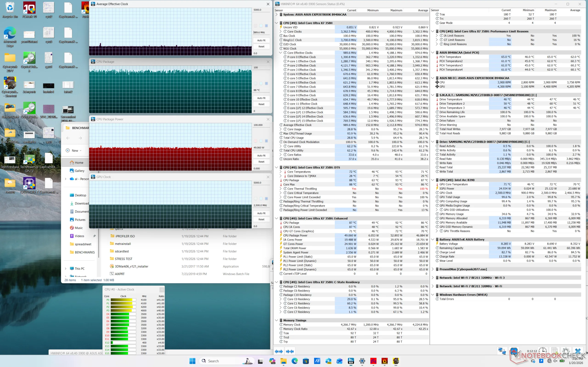Click the expand columns double-arrow icon in HWiNFO

pos(279,351)
